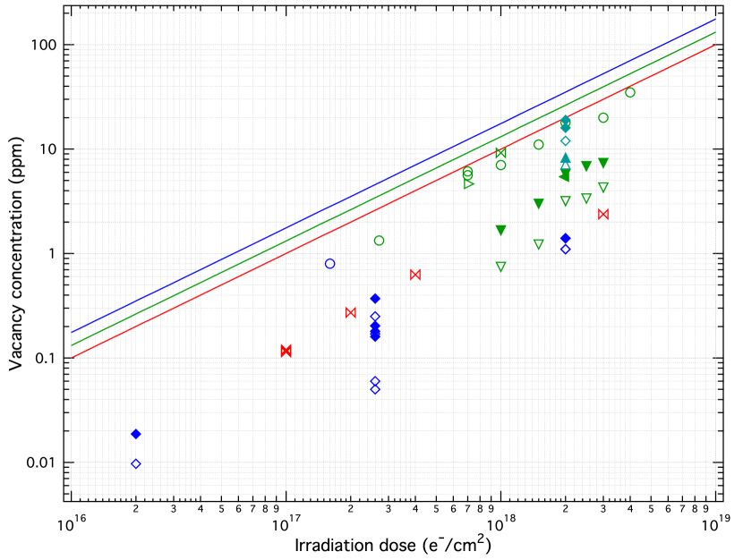Click the green right-pointing triangle at dose 7×10^17

tap(469, 183)
